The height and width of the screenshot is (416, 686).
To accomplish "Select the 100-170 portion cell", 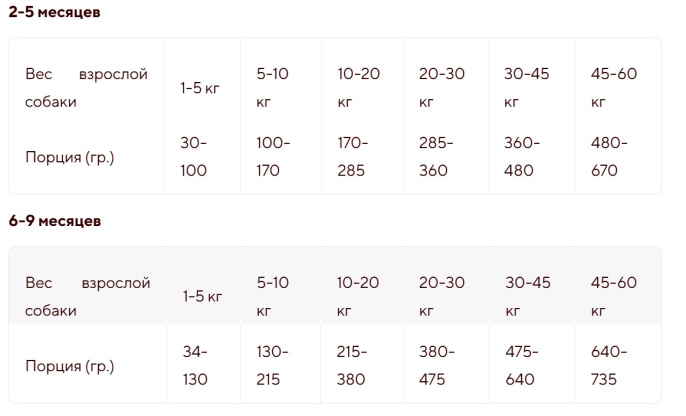I will pyautogui.click(x=273, y=156).
